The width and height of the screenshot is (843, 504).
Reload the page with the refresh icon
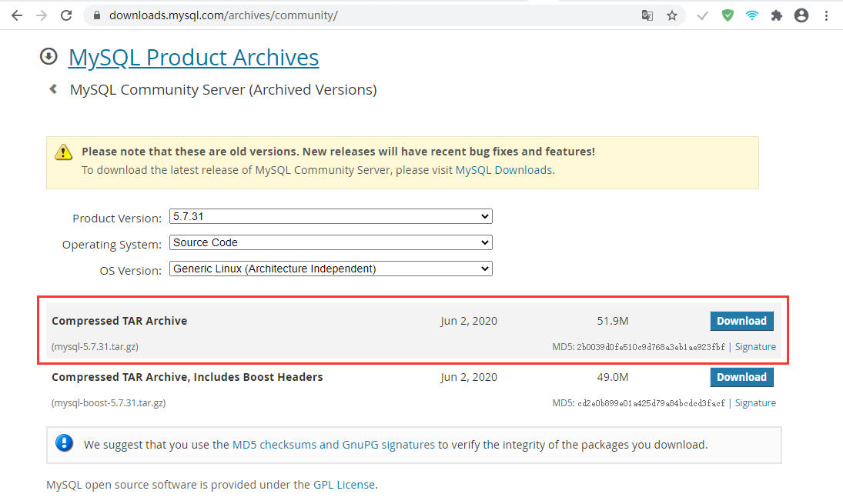66,15
